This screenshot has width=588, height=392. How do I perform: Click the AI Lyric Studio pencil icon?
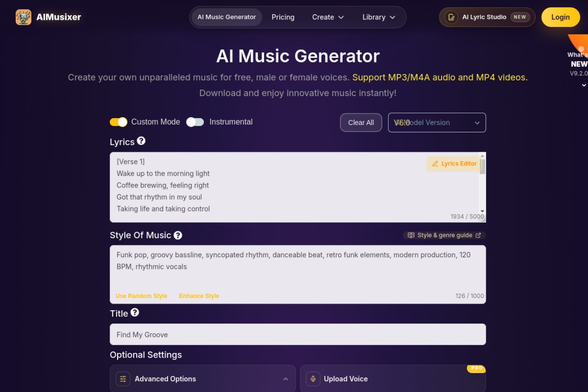[x=452, y=17]
